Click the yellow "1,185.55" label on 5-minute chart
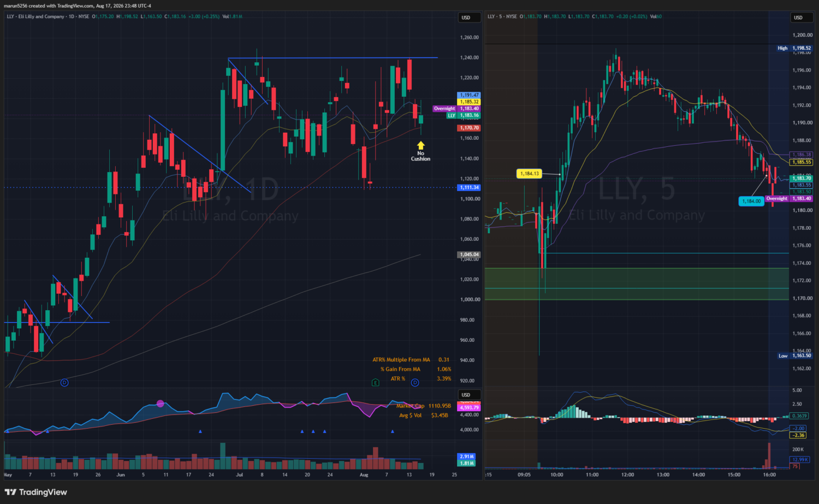 pos(802,162)
